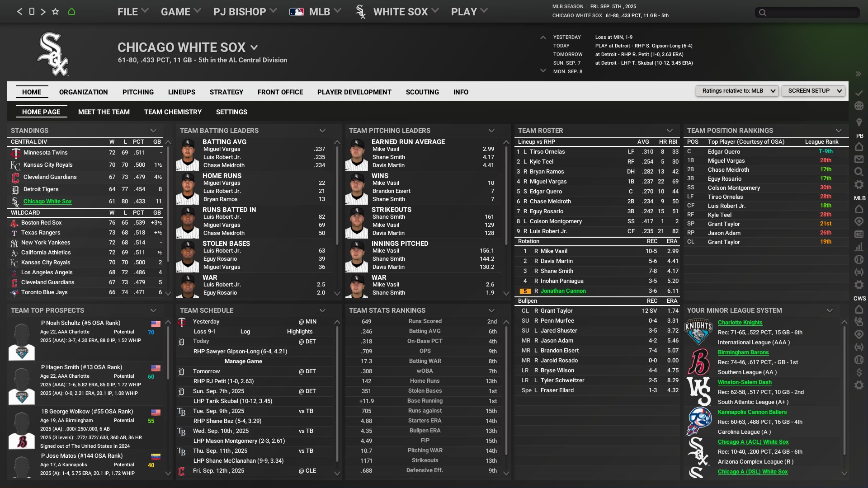Open the globe icon in right sidebar
868x488 pixels.
[859, 106]
